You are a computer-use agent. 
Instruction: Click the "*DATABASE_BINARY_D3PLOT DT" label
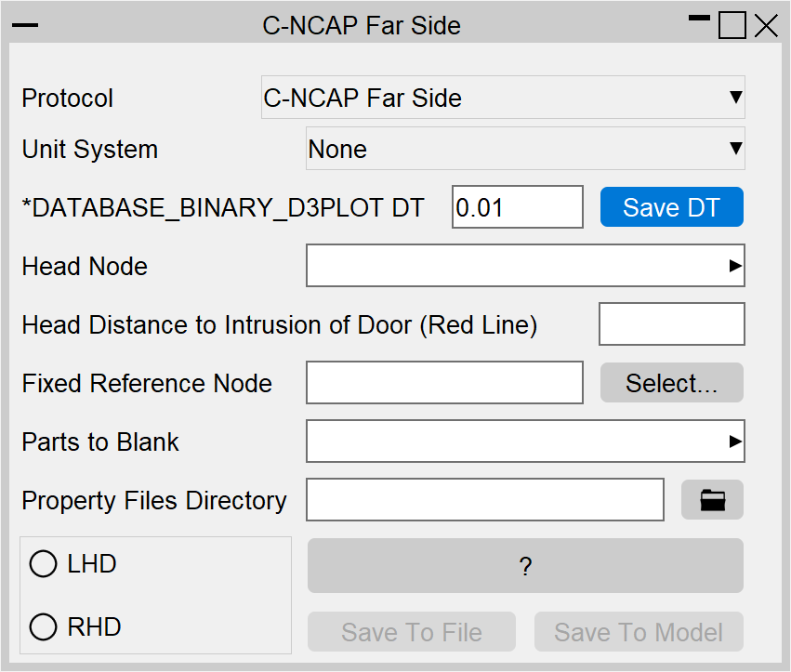(223, 208)
